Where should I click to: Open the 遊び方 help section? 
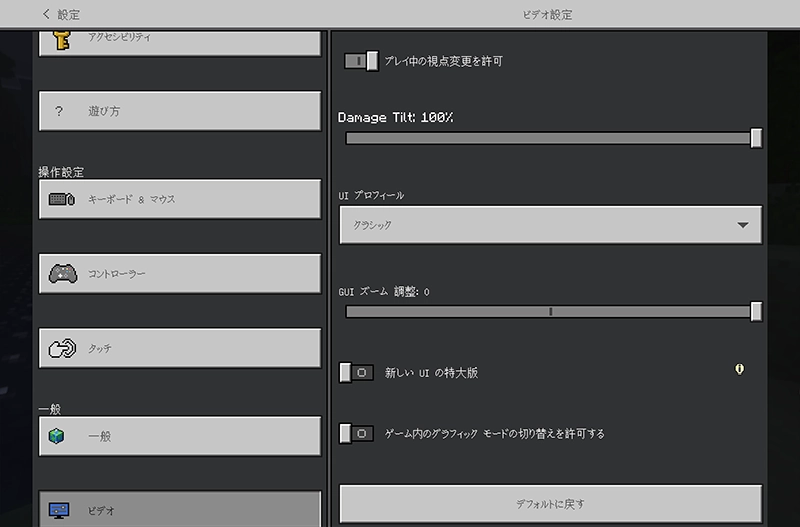coord(180,111)
